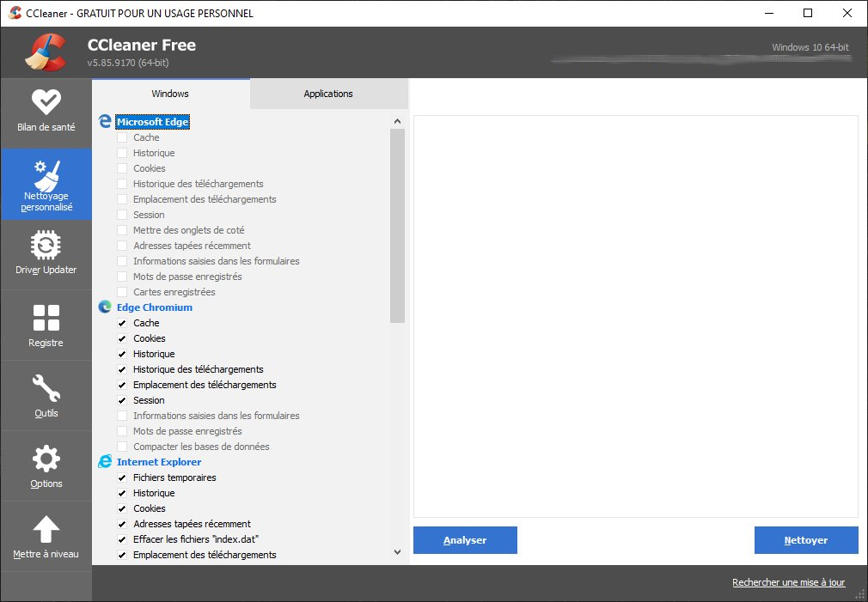Uncheck Effacer les fichiers "index.dat"

click(x=122, y=539)
